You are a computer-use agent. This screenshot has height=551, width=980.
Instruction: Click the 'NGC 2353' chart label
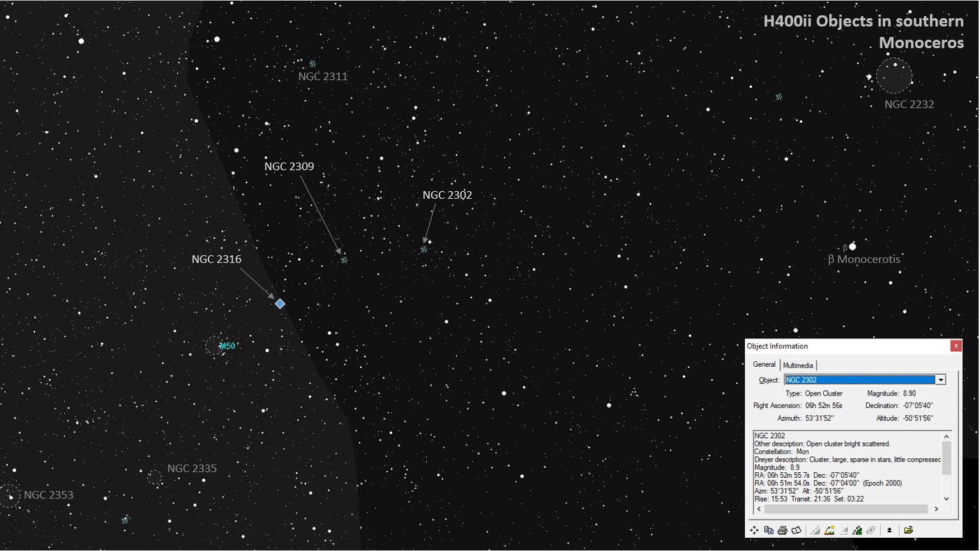tap(48, 495)
